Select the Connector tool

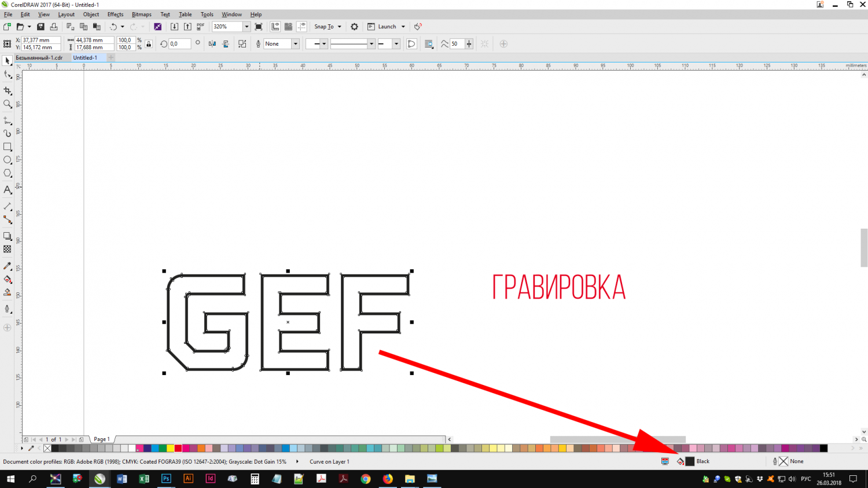8,220
